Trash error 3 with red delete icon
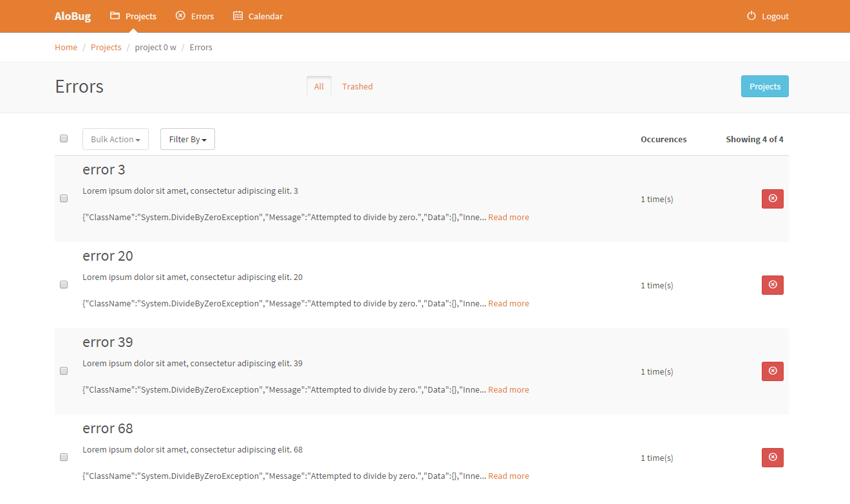Image resolution: width=850 pixels, height=504 pixels. [773, 199]
